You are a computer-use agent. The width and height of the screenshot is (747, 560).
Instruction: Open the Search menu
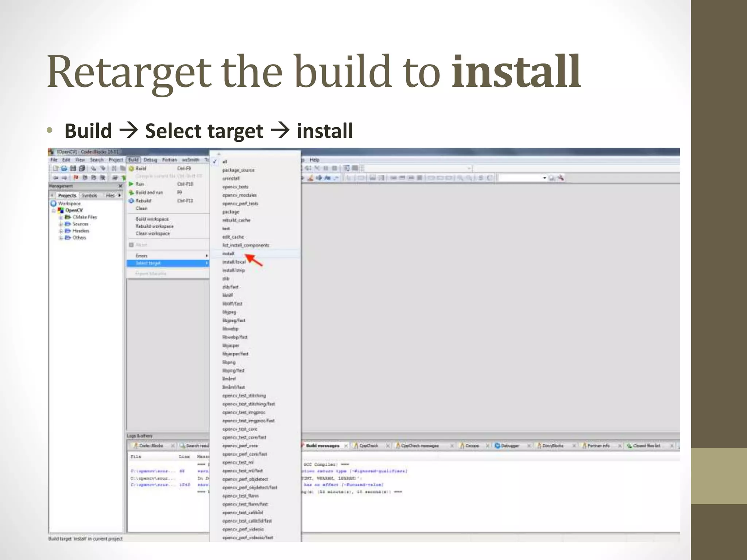pyautogui.click(x=97, y=160)
